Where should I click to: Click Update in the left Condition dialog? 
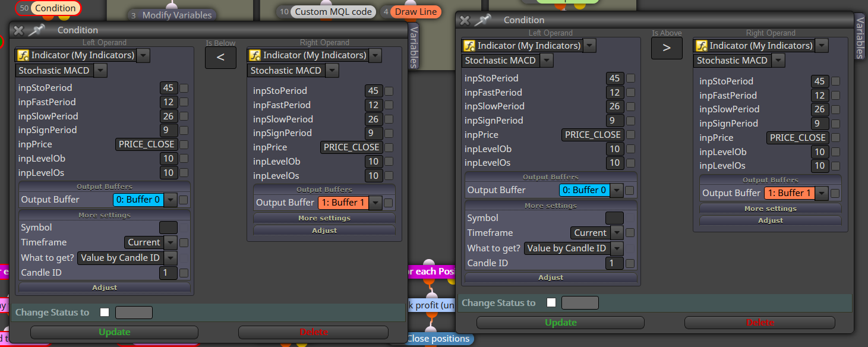[x=115, y=332]
